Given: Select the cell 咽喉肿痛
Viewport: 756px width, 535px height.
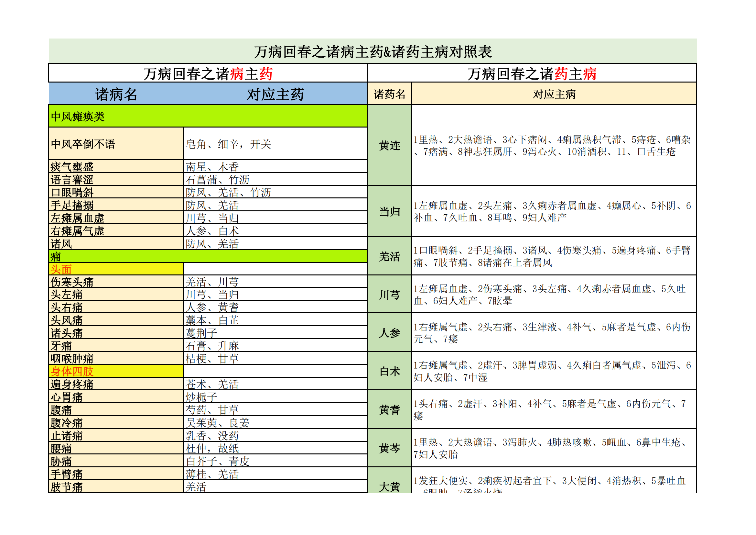Looking at the screenshot, I should click(116, 358).
